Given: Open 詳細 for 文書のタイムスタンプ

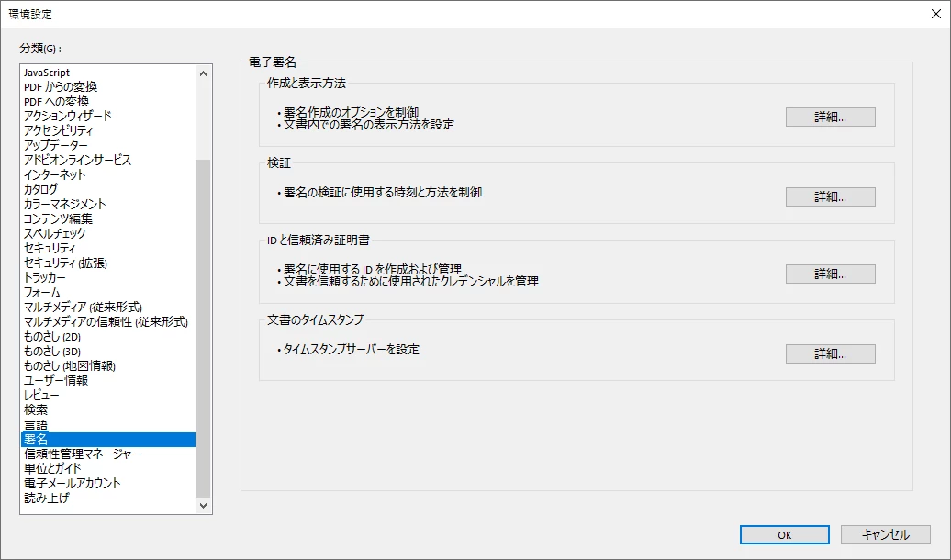Looking at the screenshot, I should click(x=831, y=353).
